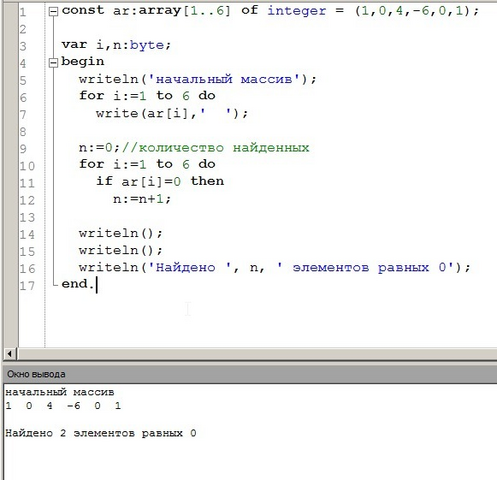The image size is (497, 480).
Task: Click output row '1 0 4 -6 0 1'
Action: [x=63, y=406]
